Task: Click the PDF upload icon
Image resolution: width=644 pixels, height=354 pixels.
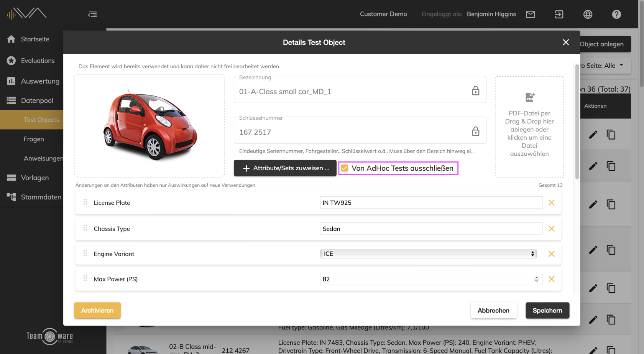Action: [530, 97]
